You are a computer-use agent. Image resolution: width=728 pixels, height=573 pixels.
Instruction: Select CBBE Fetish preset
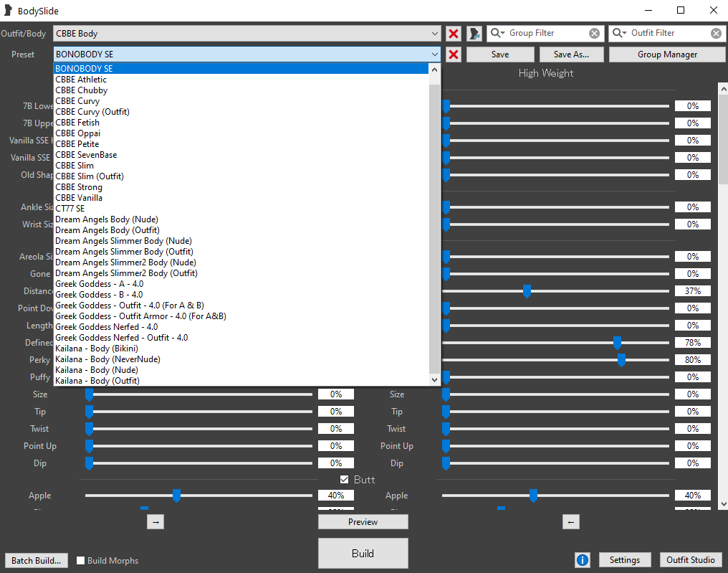click(241, 122)
